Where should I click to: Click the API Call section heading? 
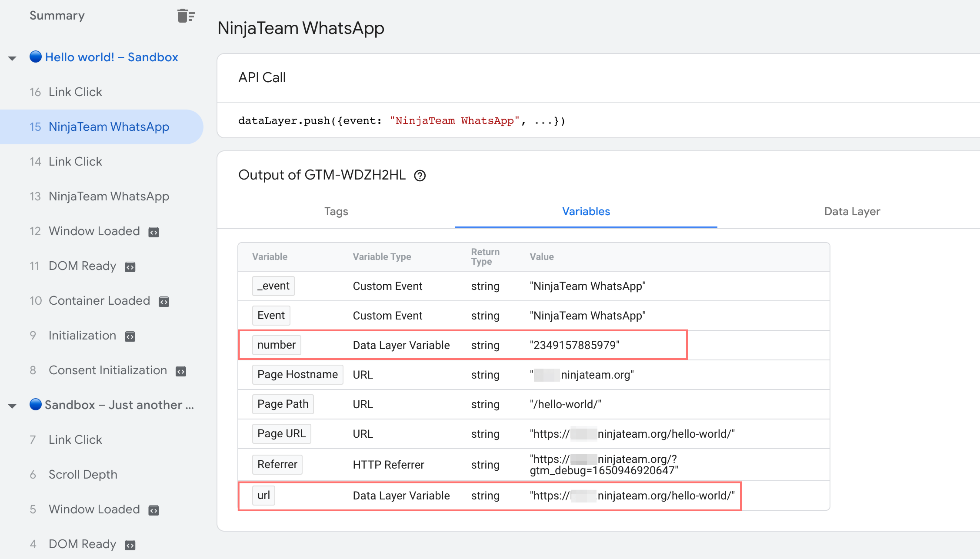pos(262,77)
